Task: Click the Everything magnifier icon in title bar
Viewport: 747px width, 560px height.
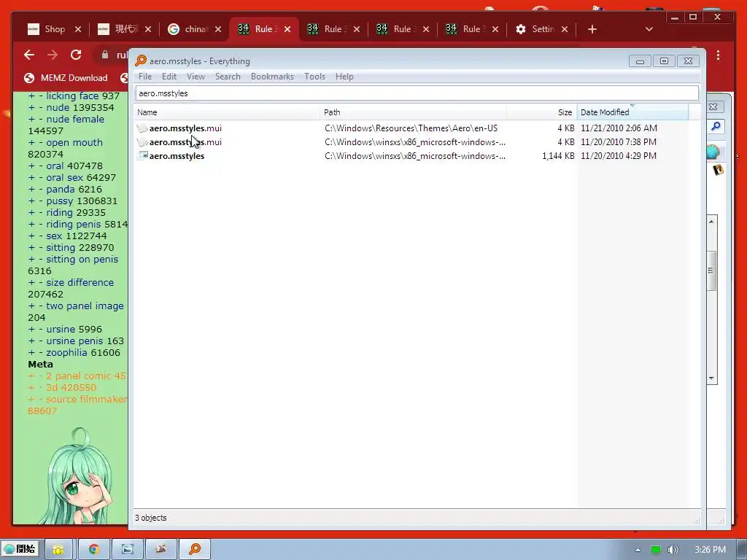Action: pos(141,61)
